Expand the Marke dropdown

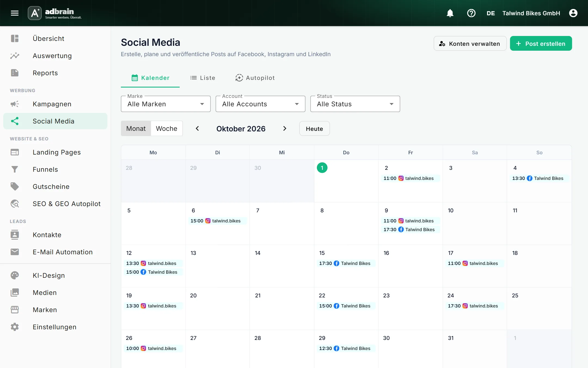tap(166, 104)
